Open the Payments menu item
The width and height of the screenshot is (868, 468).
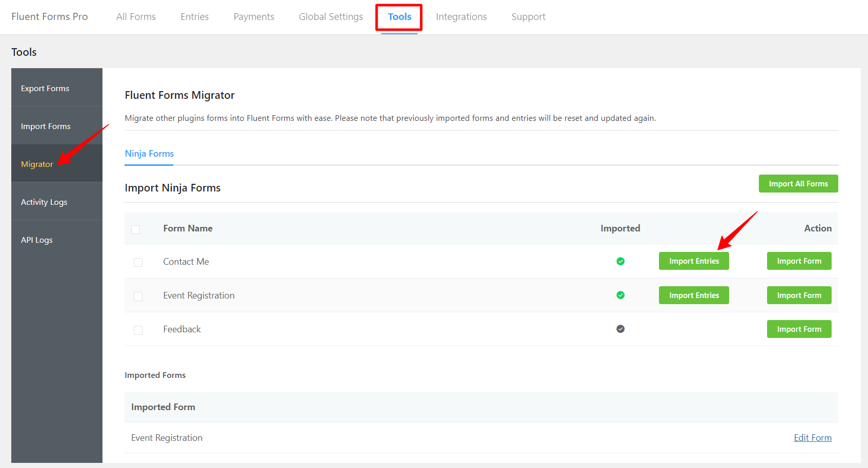[254, 17]
